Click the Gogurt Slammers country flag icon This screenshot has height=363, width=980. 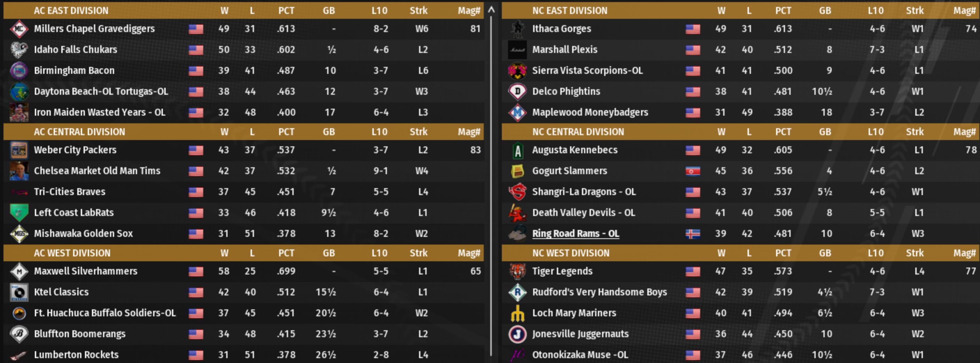coord(692,171)
